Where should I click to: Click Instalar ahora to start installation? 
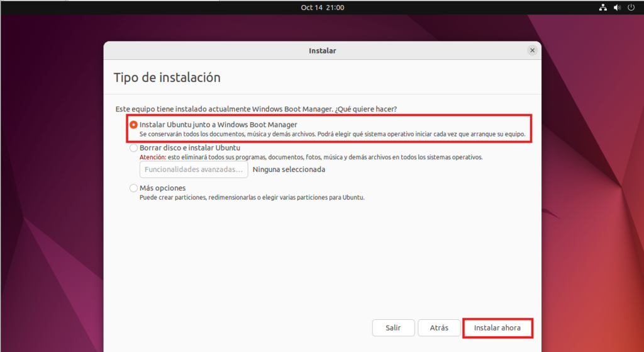click(x=497, y=328)
